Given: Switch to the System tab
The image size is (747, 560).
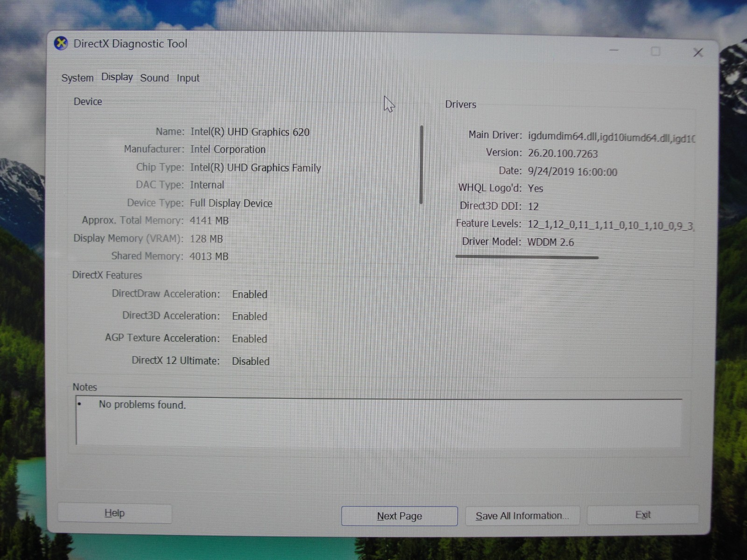Looking at the screenshot, I should (78, 78).
